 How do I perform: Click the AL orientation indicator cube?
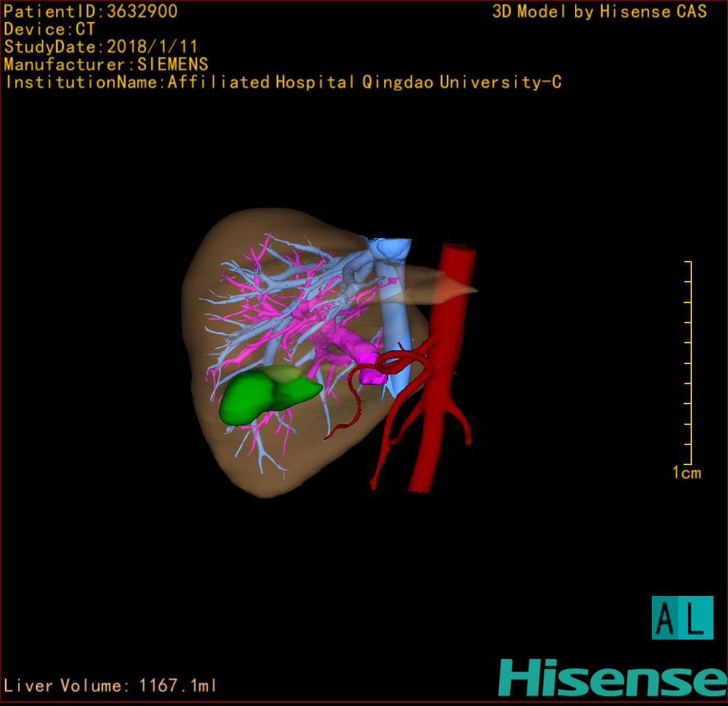coord(682,617)
